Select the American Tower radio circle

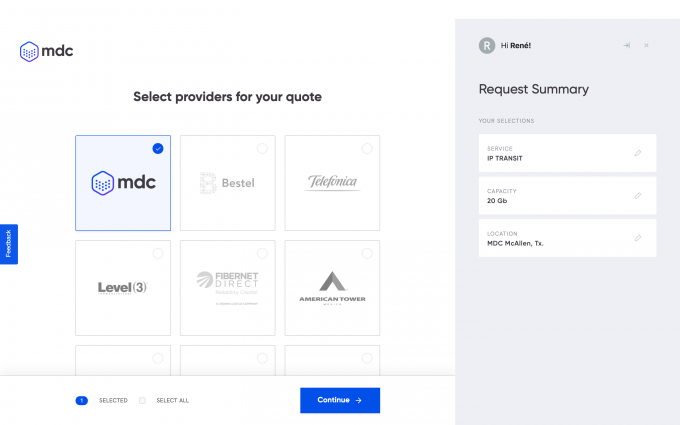[367, 253]
